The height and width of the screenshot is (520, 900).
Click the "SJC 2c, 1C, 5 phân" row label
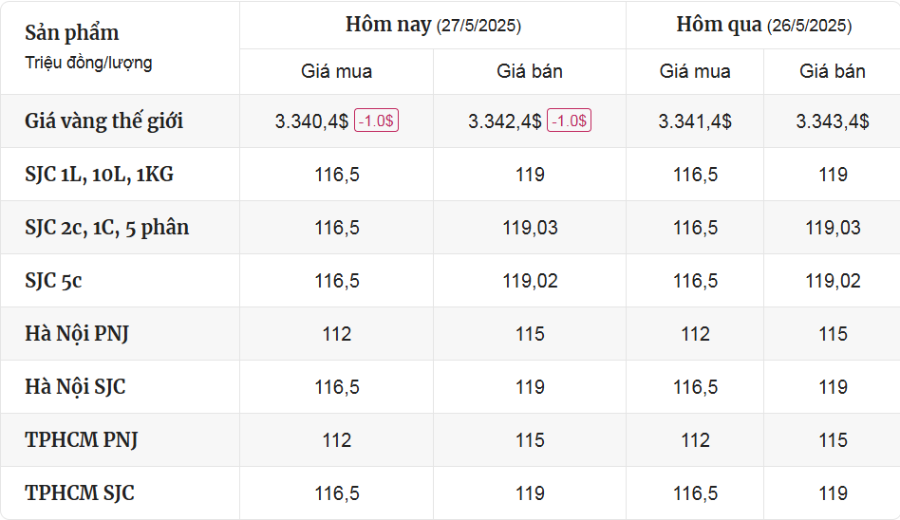107,227
